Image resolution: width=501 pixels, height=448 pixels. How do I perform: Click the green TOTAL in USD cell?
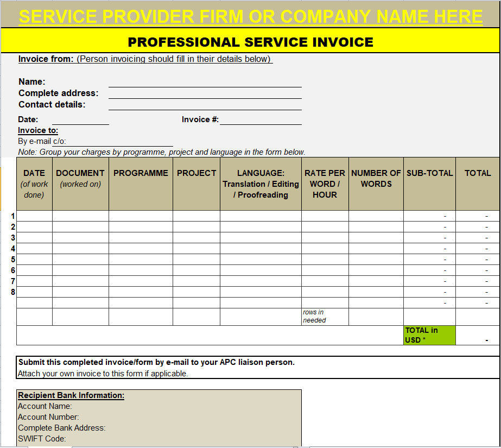(429, 335)
